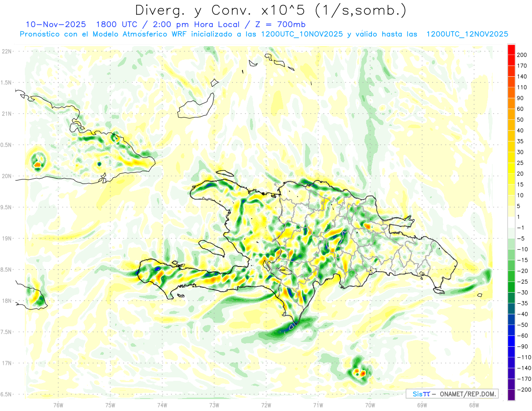Screen dimensions: 532x411
Task: Click the '110' color scale value
Action: pyautogui.click(x=522, y=87)
